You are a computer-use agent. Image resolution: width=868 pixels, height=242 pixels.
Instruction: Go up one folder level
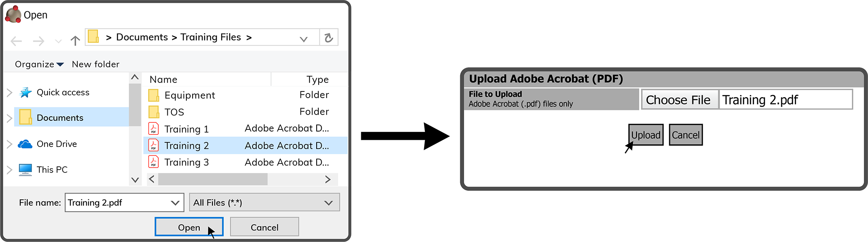pyautogui.click(x=75, y=41)
